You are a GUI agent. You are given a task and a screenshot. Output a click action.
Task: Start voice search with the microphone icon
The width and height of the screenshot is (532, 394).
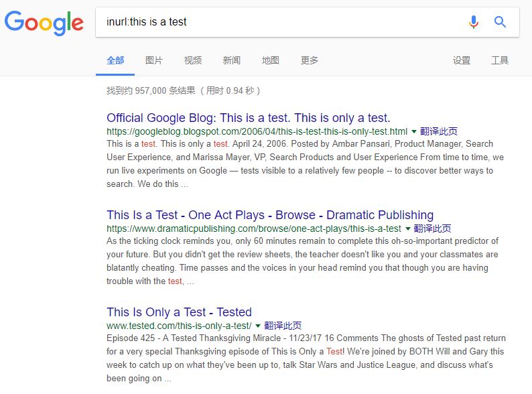point(473,22)
